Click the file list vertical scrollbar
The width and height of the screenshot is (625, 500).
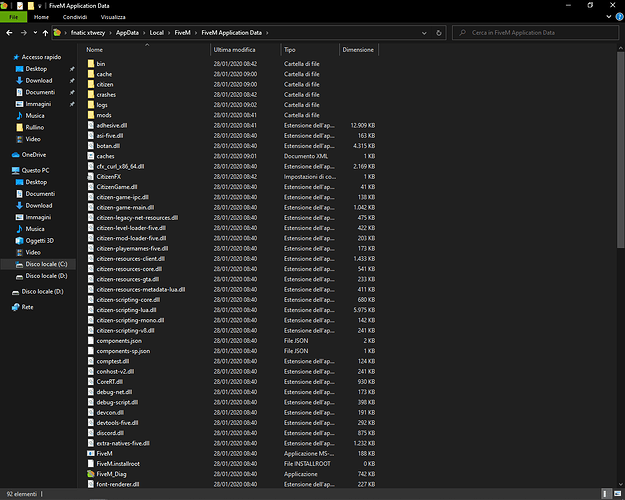621,150
